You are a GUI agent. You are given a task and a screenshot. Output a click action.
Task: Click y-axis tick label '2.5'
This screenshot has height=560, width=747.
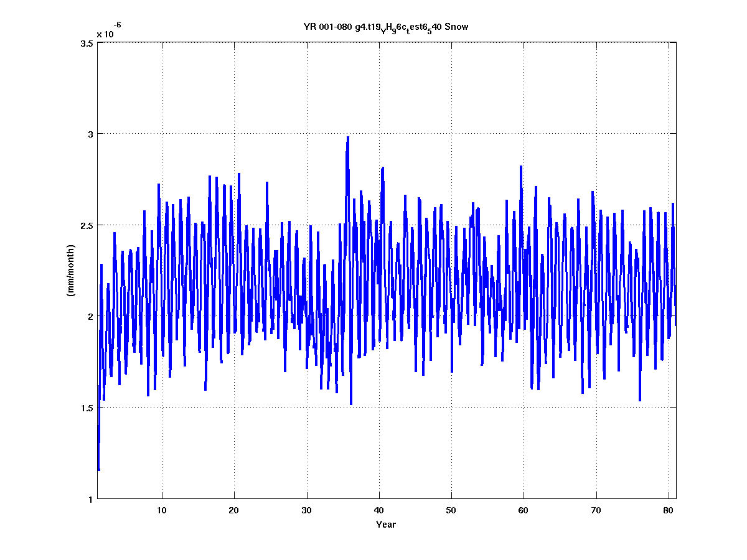click(x=87, y=225)
